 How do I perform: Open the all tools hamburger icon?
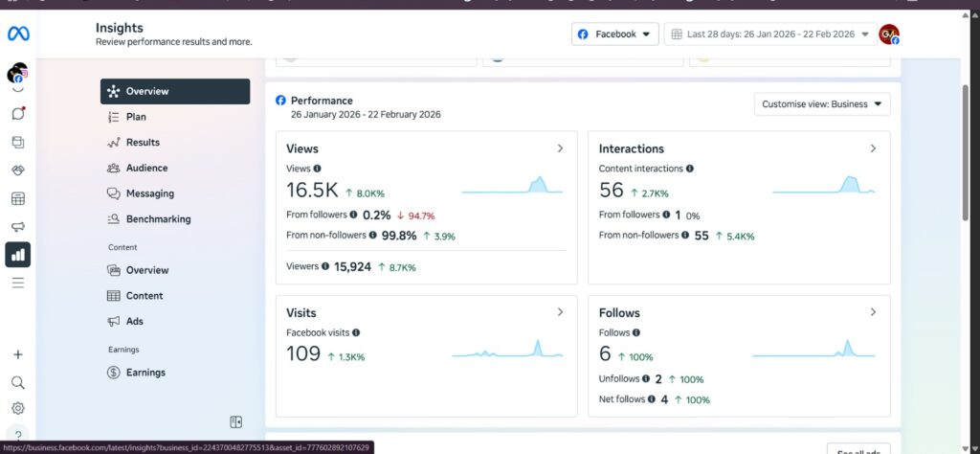18,283
